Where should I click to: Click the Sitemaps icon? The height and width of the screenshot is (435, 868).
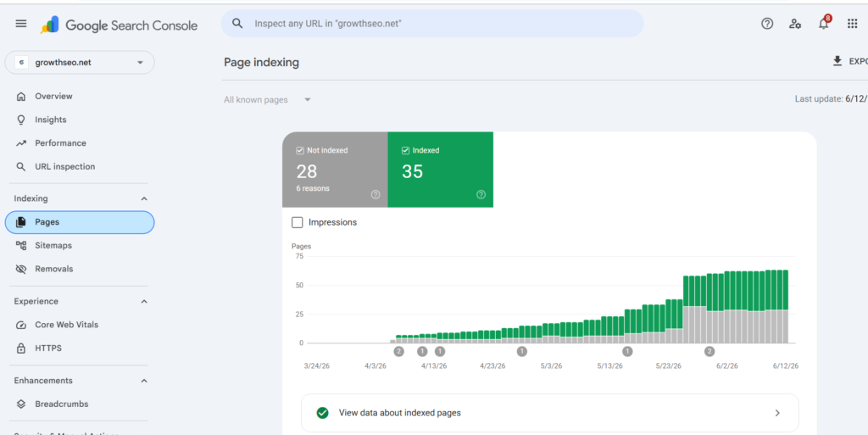[x=21, y=245]
